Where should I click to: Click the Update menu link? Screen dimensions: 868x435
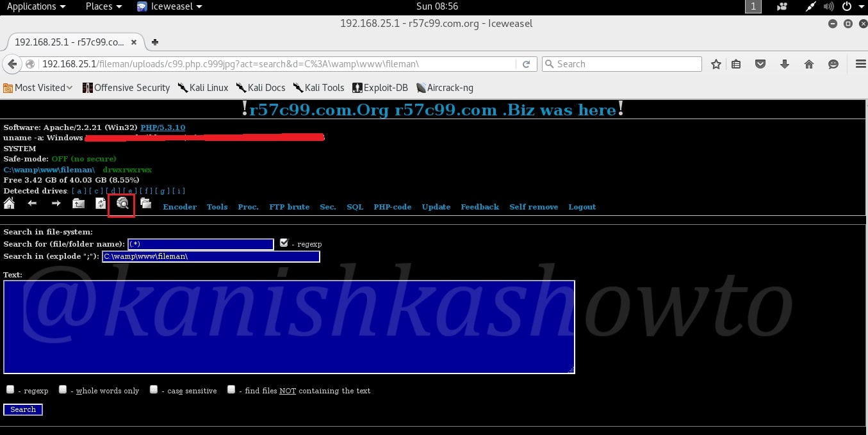436,207
